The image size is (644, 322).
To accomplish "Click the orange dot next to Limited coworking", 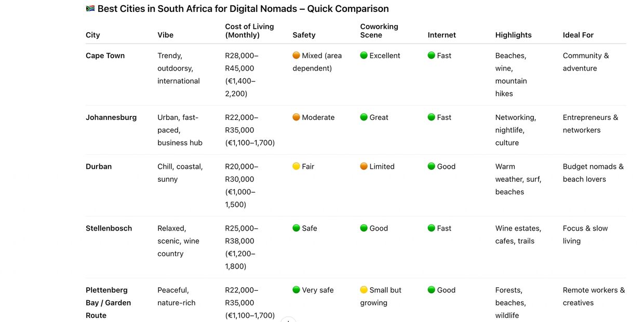I will point(364,167).
